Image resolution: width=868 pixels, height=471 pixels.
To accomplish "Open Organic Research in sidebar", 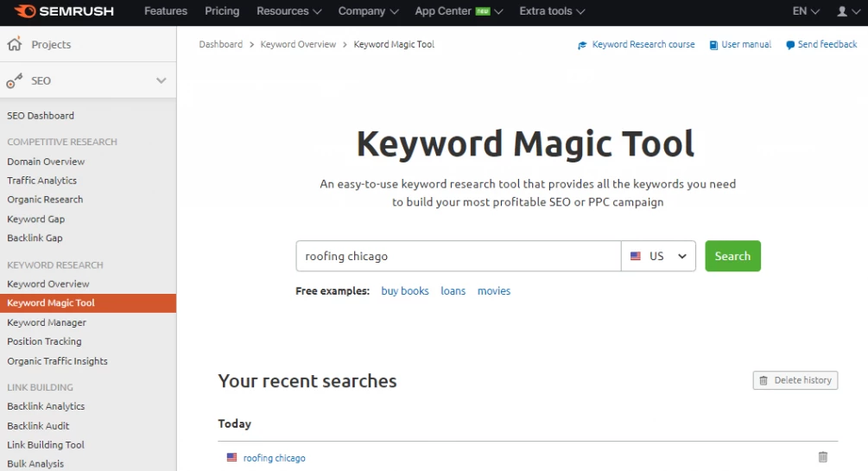I will (x=45, y=200).
